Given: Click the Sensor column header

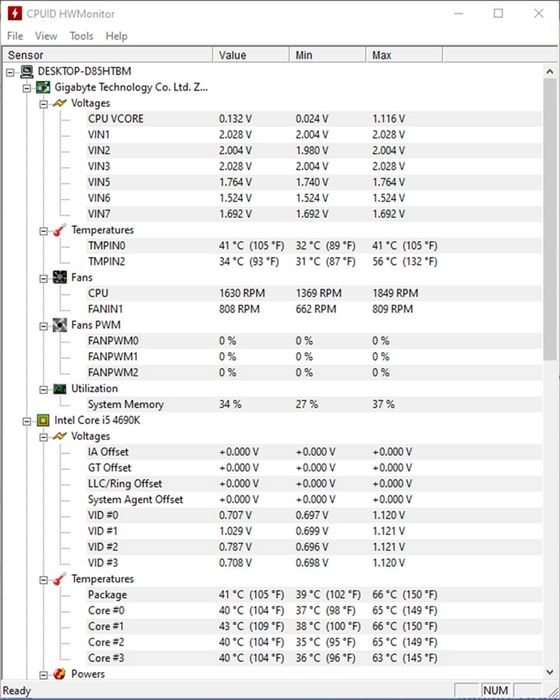Looking at the screenshot, I should 107,55.
